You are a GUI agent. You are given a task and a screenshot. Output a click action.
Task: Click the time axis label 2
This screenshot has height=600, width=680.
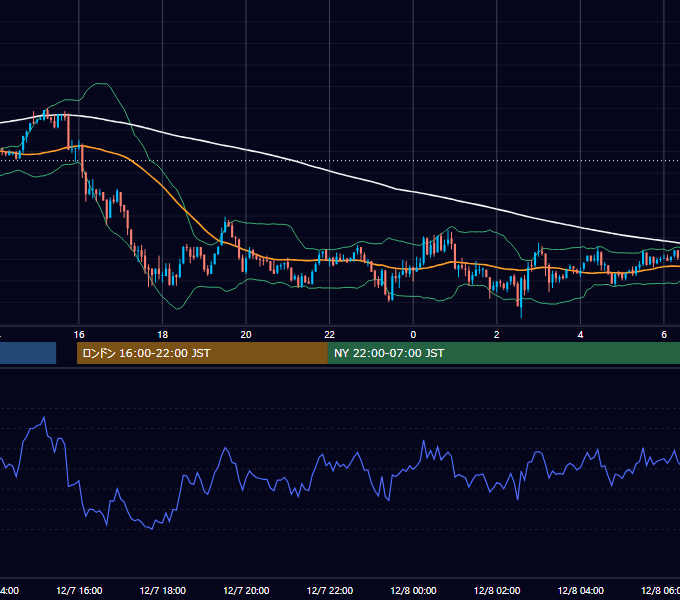497,335
